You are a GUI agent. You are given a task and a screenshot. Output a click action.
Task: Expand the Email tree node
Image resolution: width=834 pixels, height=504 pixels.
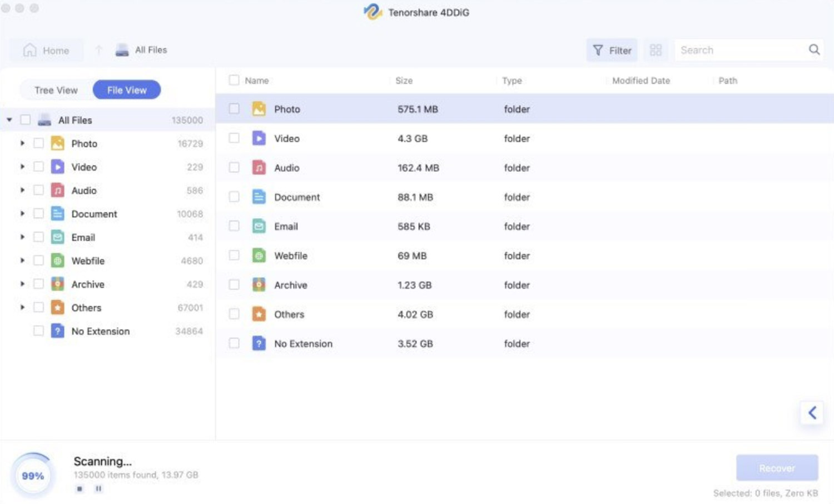pyautogui.click(x=22, y=237)
